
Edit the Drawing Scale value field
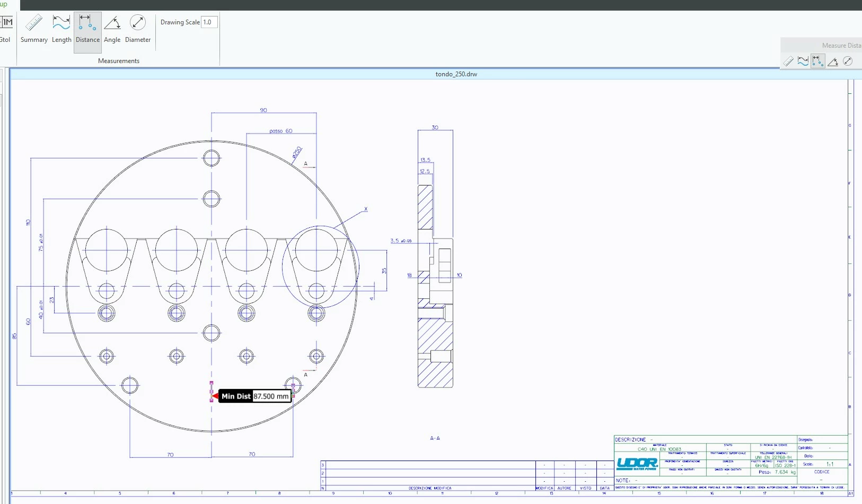coord(209,22)
